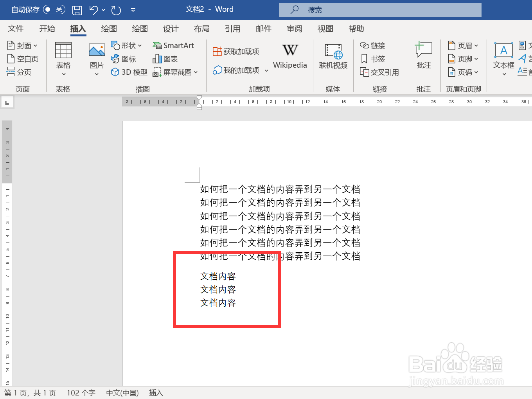
Task: Insert a 分页 page break
Action: 19,72
